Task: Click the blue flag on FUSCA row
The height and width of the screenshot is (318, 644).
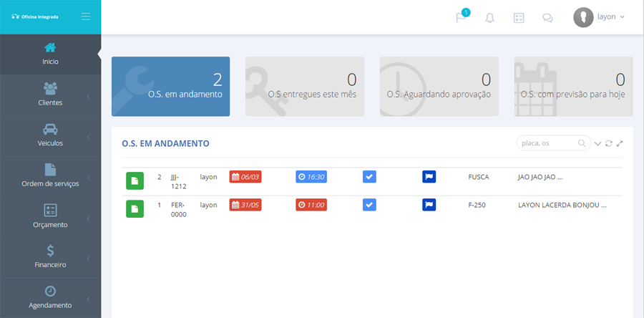Action: pos(429,177)
